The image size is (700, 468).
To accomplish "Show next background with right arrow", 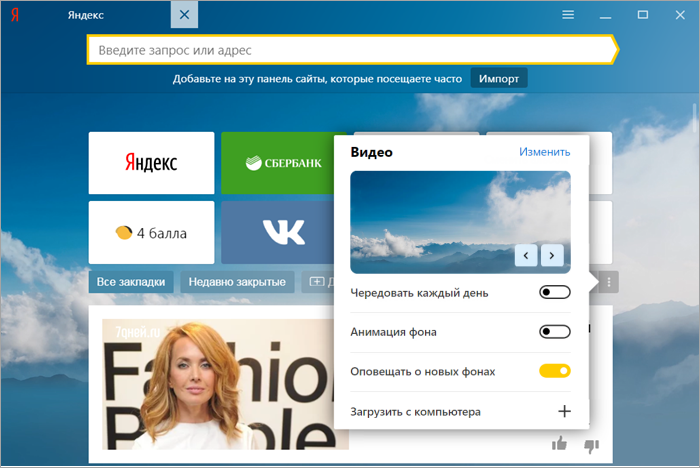I will pyautogui.click(x=552, y=255).
